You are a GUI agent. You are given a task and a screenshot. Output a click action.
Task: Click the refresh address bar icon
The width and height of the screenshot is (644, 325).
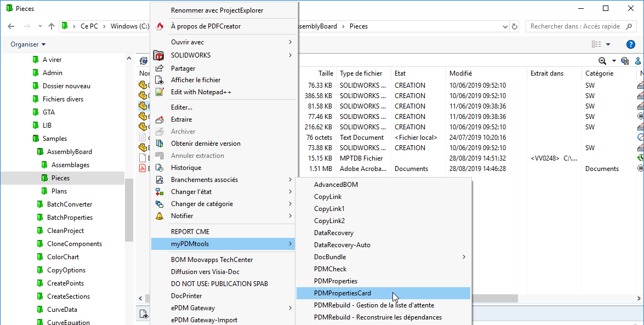tap(515, 26)
